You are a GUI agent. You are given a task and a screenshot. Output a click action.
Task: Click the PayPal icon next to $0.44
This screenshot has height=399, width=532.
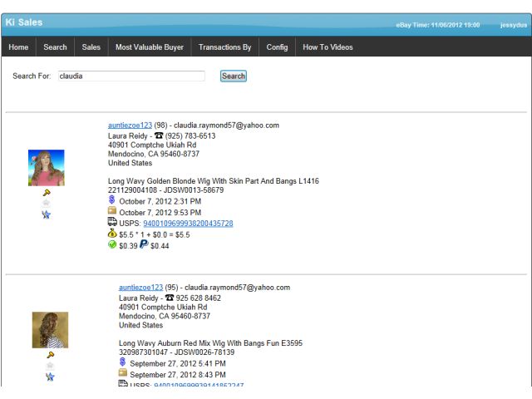point(144,244)
